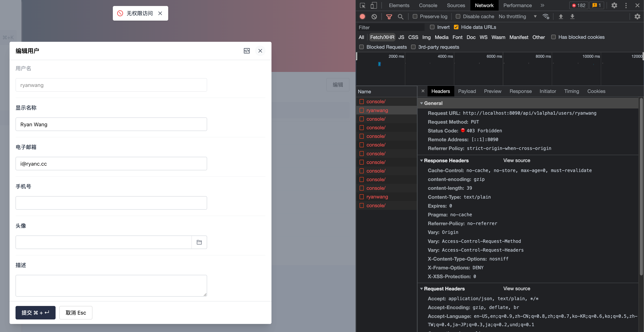Image resolution: width=644 pixels, height=332 pixels.
Task: Close the DevTools panel
Action: [x=637, y=5]
